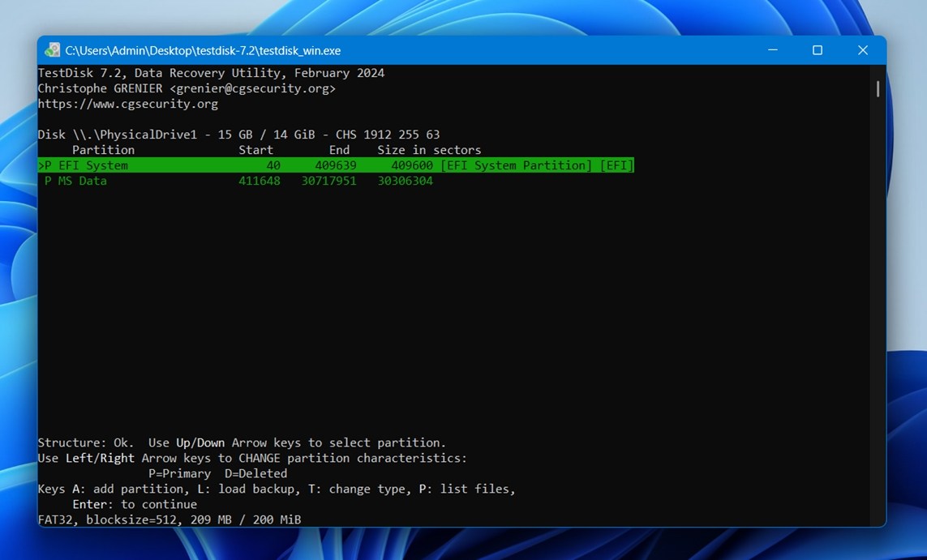Click the Structure: Ok status line
Viewport: 927px width, 560px height.
pos(242,442)
